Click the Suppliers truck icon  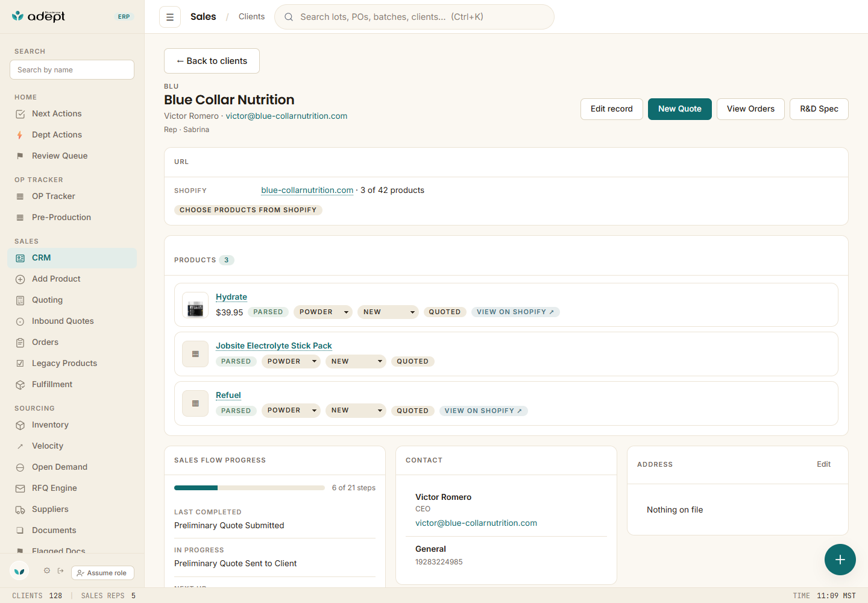point(20,510)
